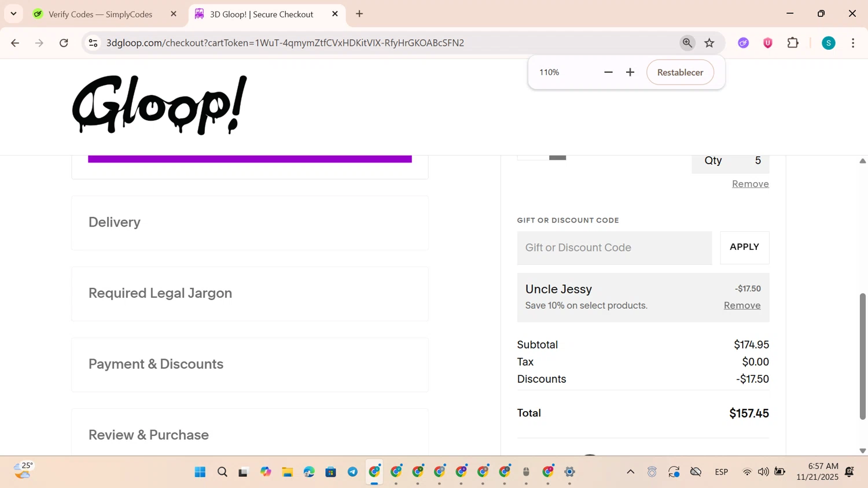The height and width of the screenshot is (488, 868).
Task: Click the Subtotal $174.95 value
Action: (x=751, y=345)
